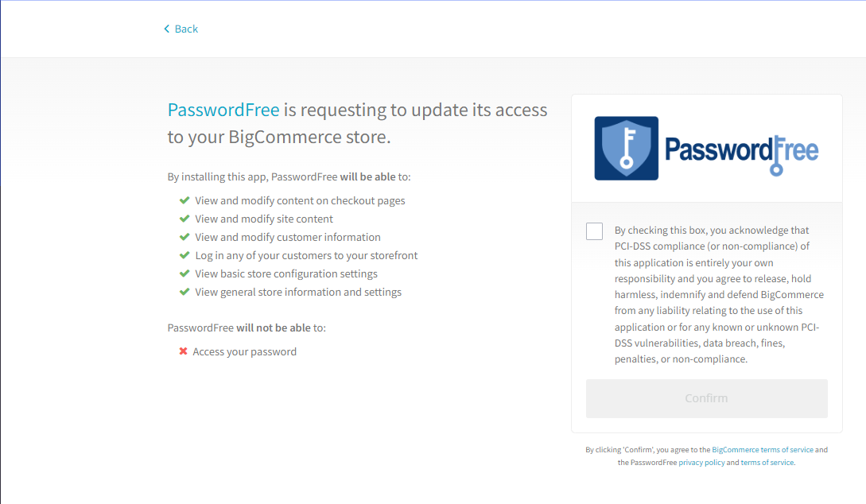Click green checkmark beside site content permission
866x504 pixels.
(184, 219)
